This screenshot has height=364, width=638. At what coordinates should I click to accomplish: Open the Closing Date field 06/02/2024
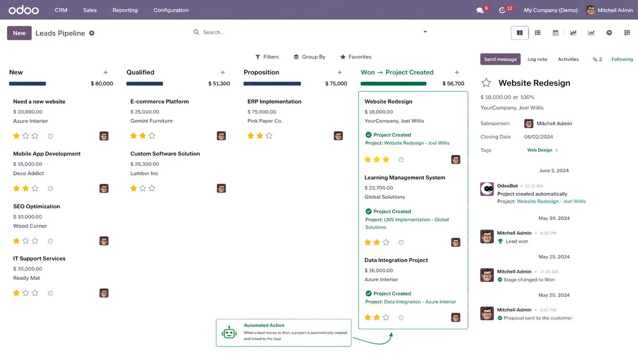pos(539,137)
